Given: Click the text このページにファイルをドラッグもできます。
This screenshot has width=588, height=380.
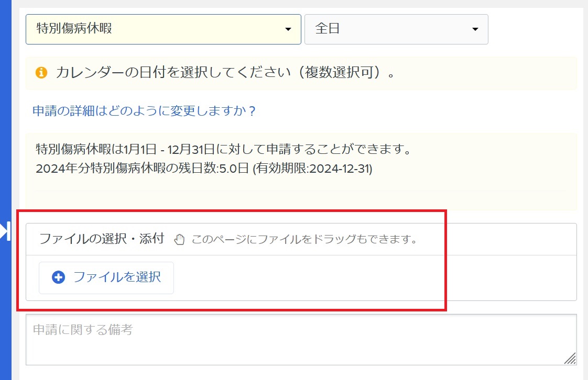Looking at the screenshot, I should pos(304,239).
